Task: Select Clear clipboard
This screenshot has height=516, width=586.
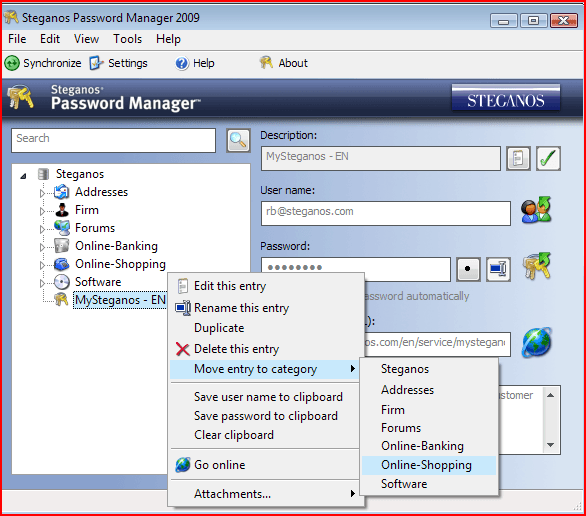Action: [265, 435]
